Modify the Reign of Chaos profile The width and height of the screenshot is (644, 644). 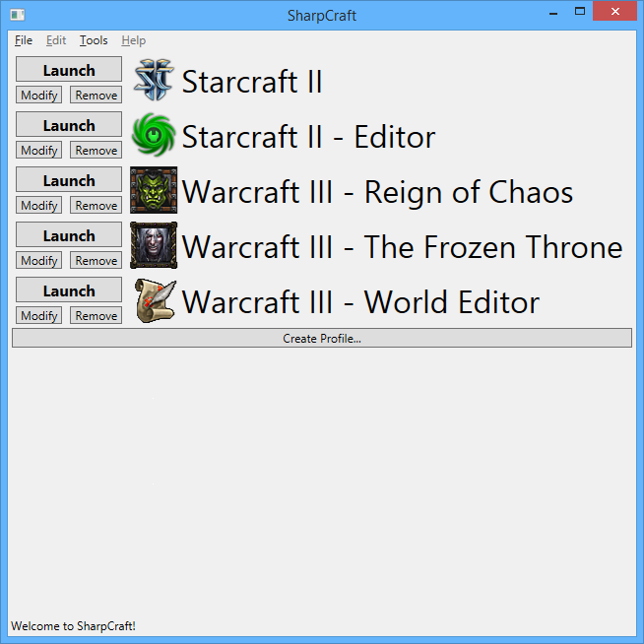pos(39,205)
